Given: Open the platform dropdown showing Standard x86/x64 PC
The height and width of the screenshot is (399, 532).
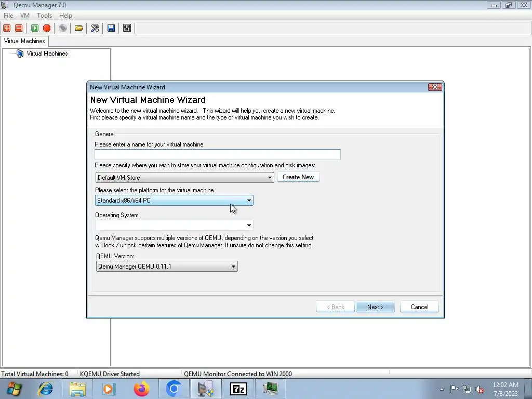Looking at the screenshot, I should click(x=174, y=201).
